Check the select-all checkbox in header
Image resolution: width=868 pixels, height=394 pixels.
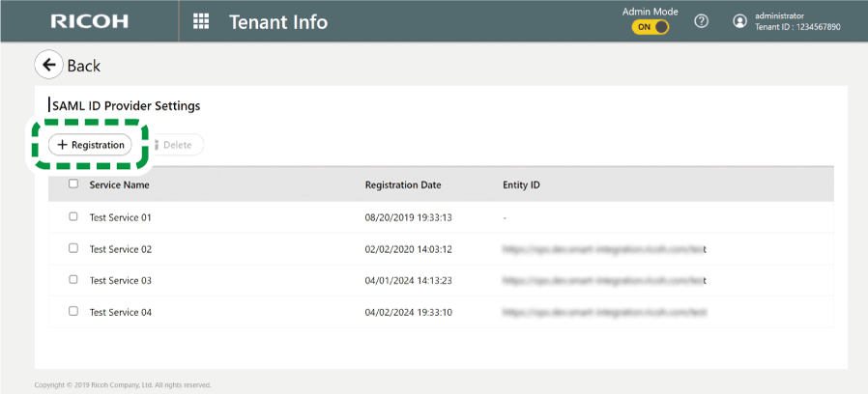(x=73, y=183)
